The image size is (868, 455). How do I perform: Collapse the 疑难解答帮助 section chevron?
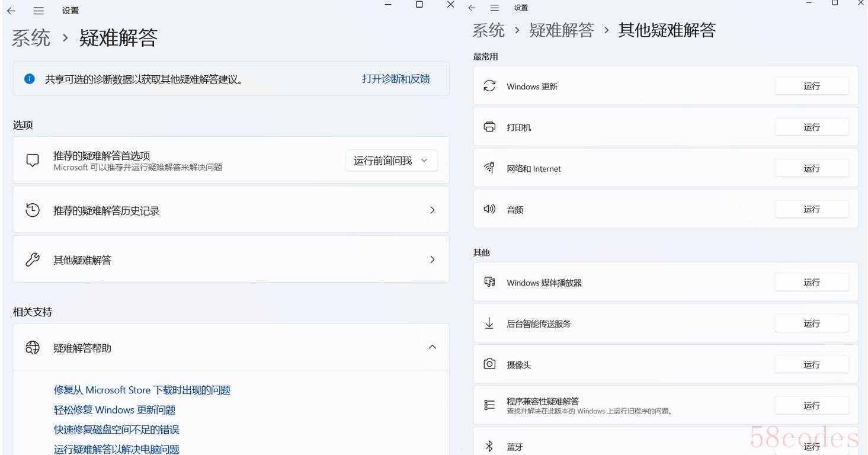433,347
